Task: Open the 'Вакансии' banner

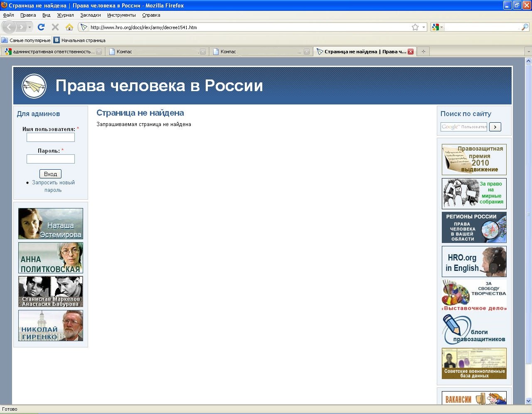Action: tap(474, 398)
